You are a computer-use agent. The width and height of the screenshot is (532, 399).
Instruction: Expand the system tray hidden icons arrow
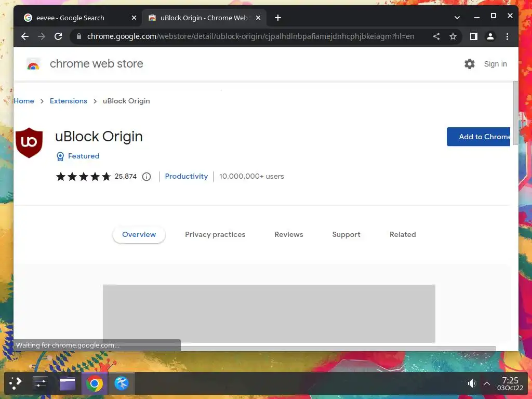pyautogui.click(x=487, y=384)
